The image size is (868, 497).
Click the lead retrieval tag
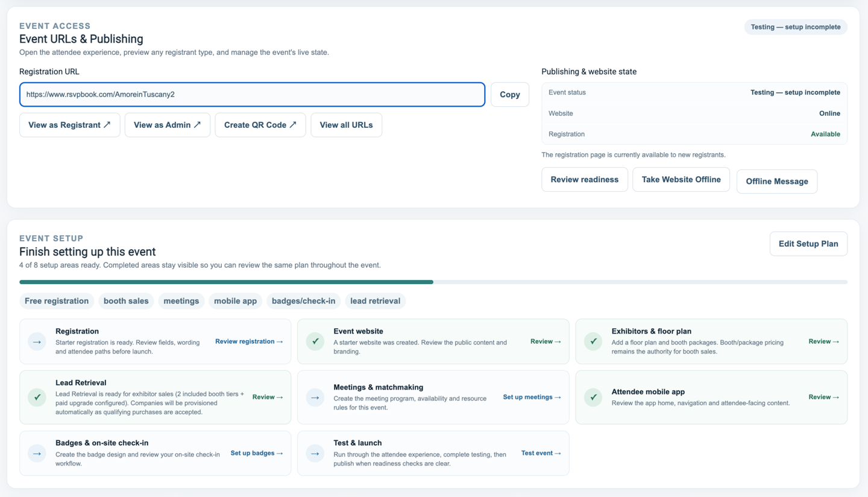coord(376,301)
